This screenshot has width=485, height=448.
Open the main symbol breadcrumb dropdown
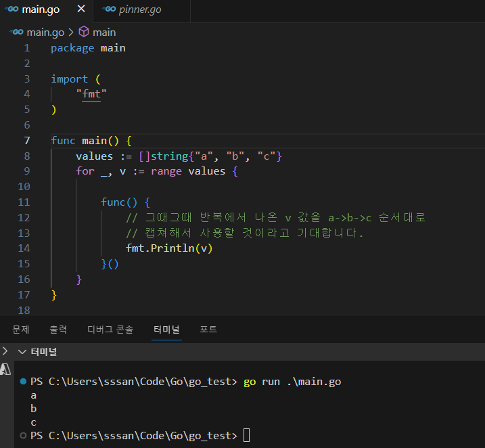tap(104, 32)
